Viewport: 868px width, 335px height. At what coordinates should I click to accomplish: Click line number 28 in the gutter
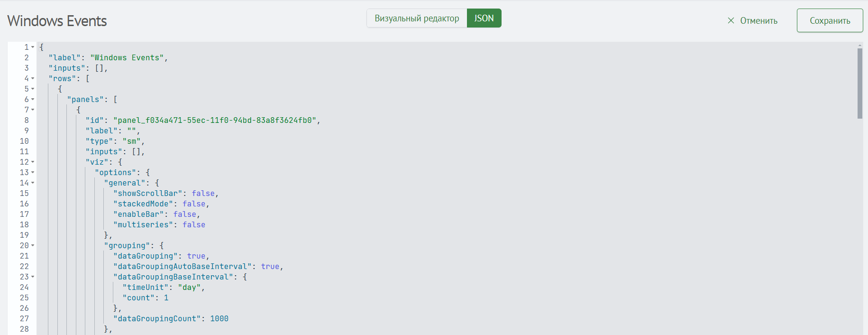[24, 329]
